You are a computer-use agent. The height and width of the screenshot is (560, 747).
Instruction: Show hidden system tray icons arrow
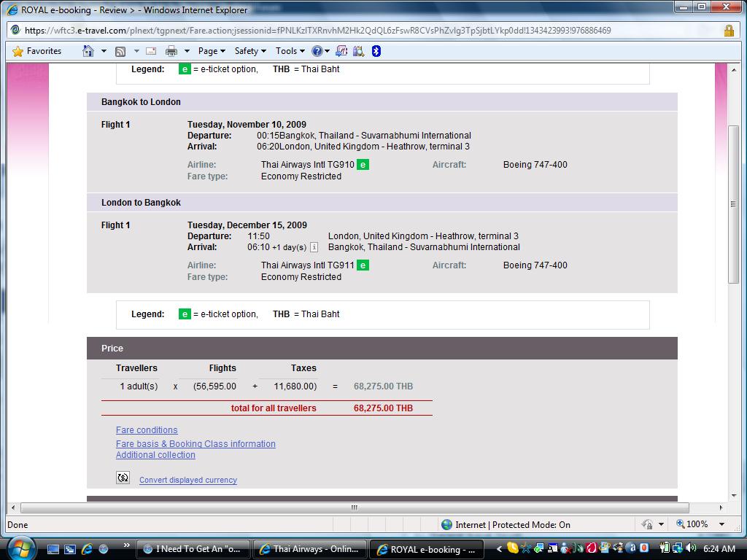[x=499, y=549]
